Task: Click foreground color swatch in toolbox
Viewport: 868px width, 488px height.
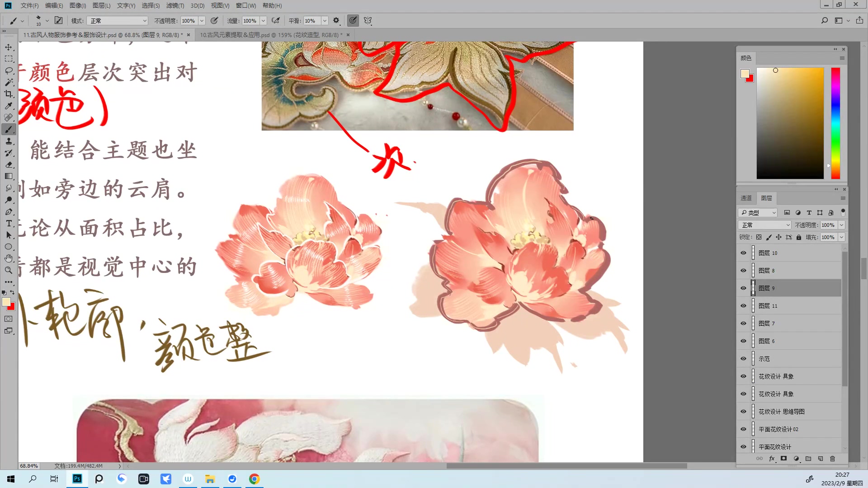Action: (x=6, y=302)
